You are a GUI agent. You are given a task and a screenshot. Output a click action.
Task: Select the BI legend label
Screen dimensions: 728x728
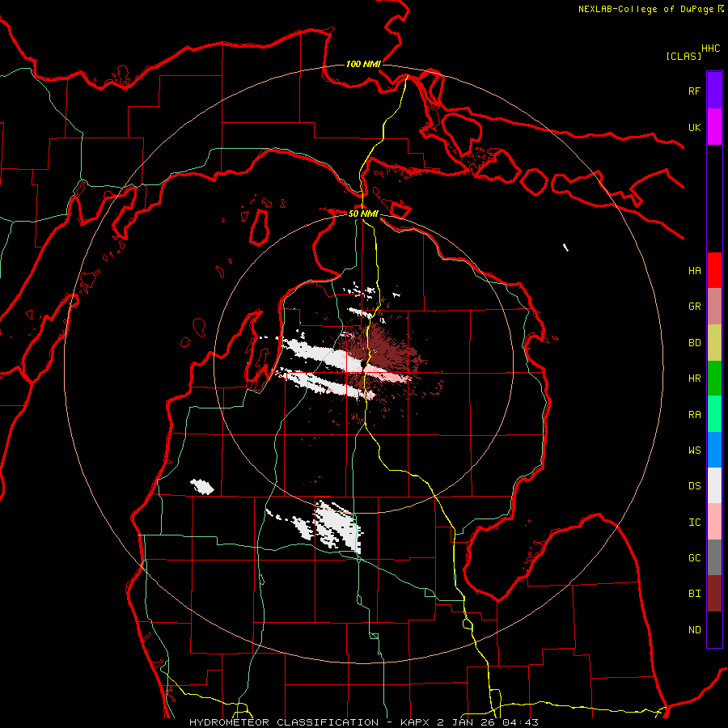click(694, 594)
